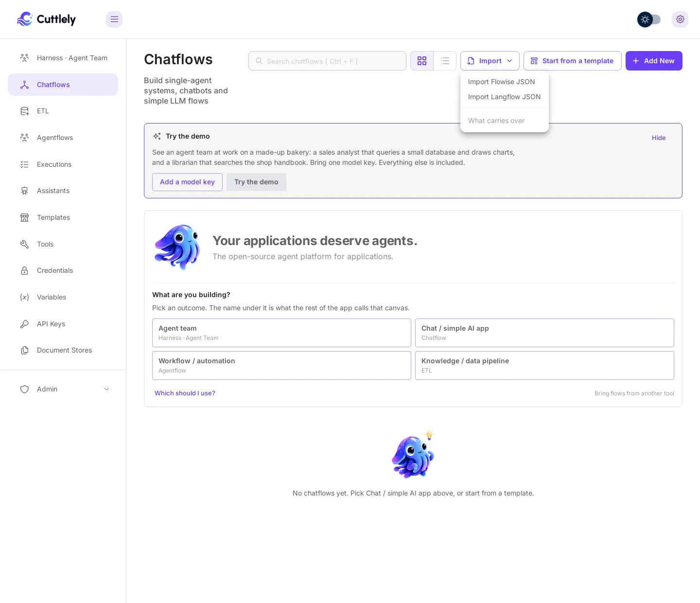Click the template icon in Start from a template

click(x=534, y=61)
